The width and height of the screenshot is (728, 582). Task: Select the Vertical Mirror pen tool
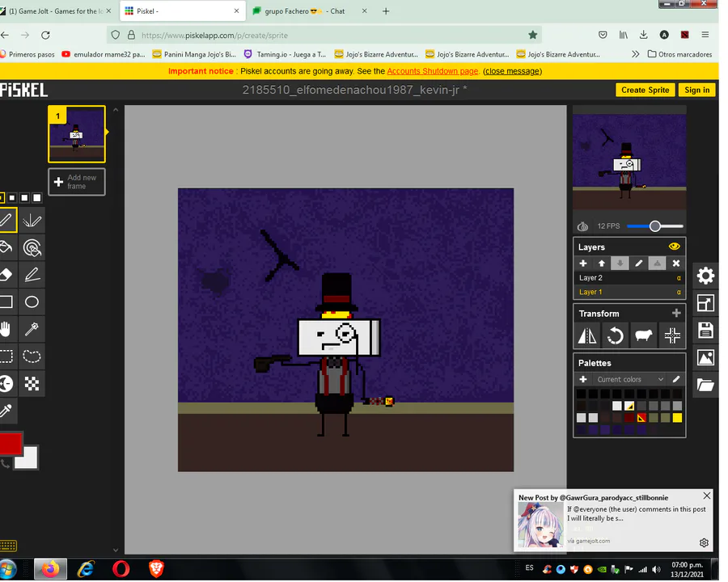32,220
